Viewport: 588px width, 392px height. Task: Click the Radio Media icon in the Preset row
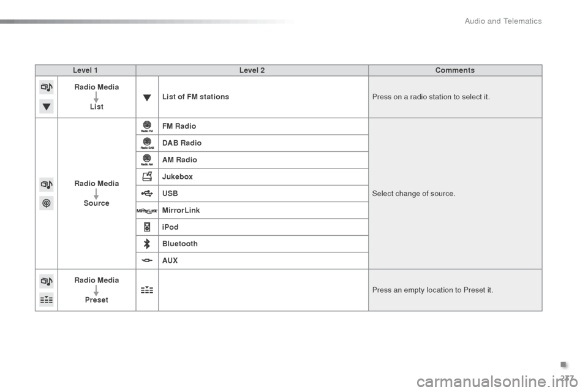pyautogui.click(x=47, y=281)
